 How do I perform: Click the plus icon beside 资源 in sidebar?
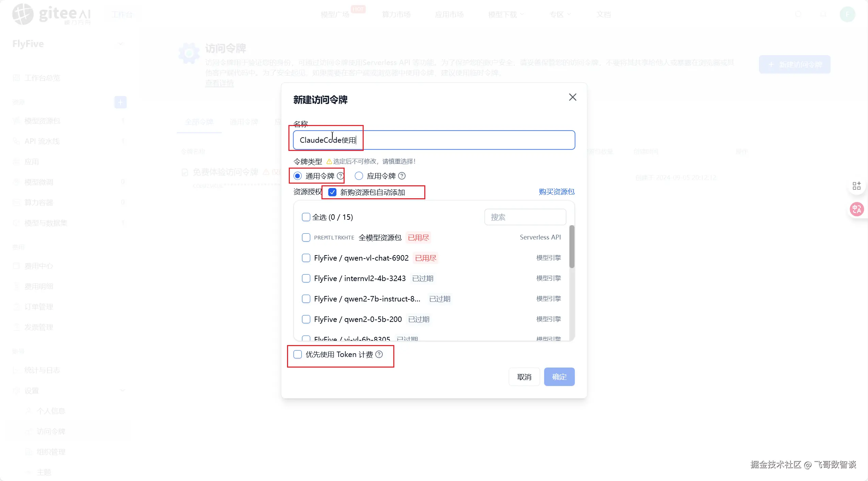120,102
